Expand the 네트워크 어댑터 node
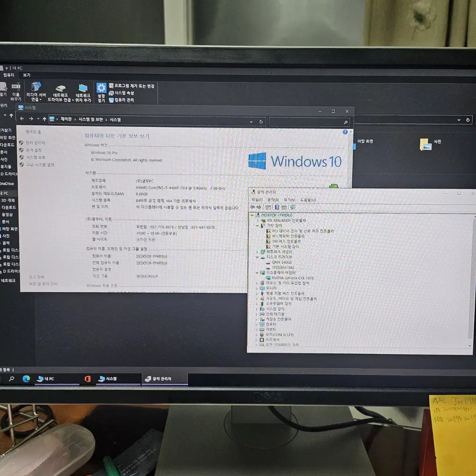This screenshot has height=476, width=476. click(x=257, y=252)
